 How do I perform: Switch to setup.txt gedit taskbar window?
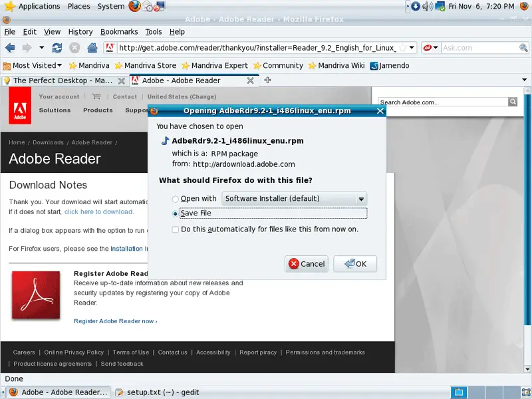coord(157,392)
